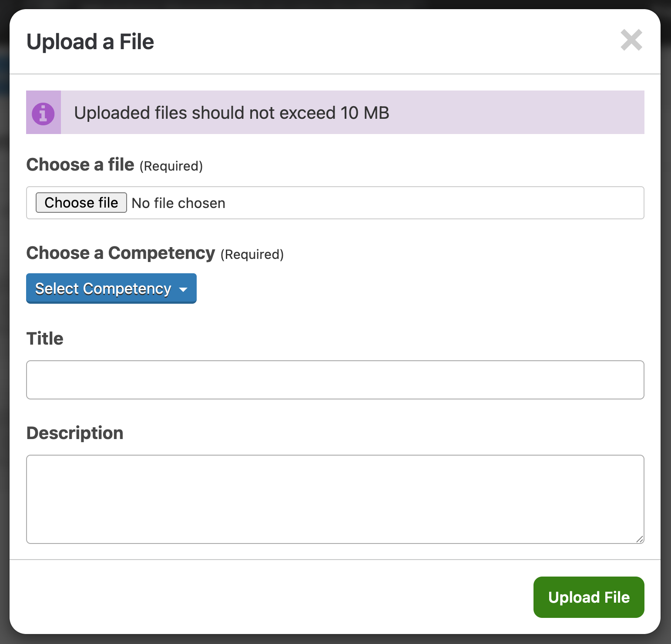Click the Choose a file label
Screen dimensions: 671x644
81,165
